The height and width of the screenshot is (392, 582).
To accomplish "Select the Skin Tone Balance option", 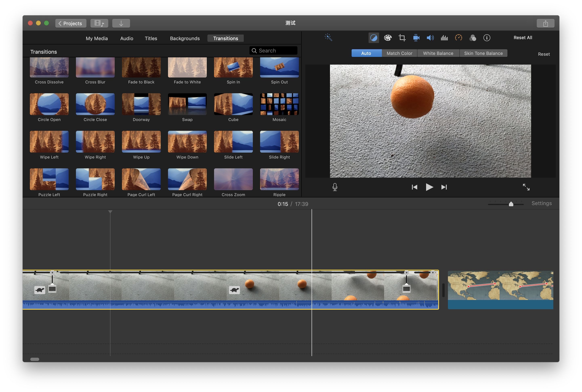I will 483,53.
